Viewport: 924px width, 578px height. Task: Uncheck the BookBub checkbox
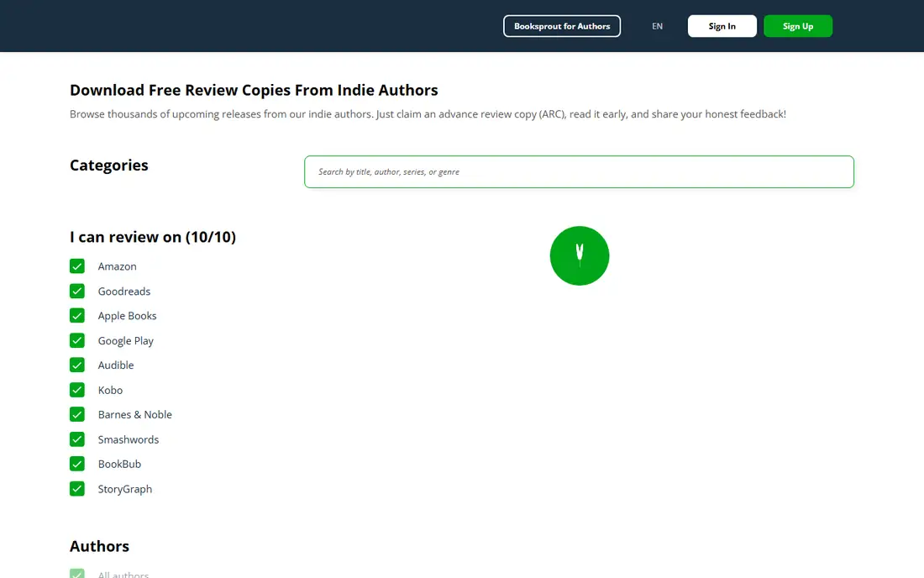point(77,465)
